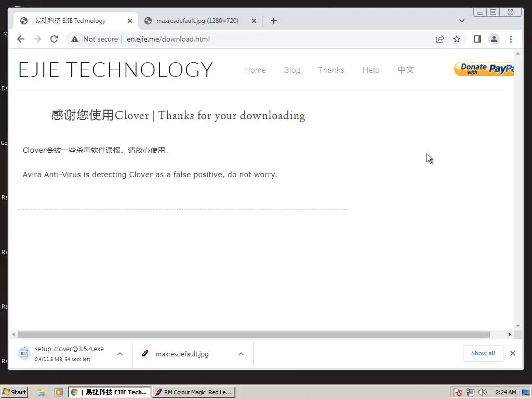Go back to the previous page
Screen dimensions: 532x399
click(21, 39)
